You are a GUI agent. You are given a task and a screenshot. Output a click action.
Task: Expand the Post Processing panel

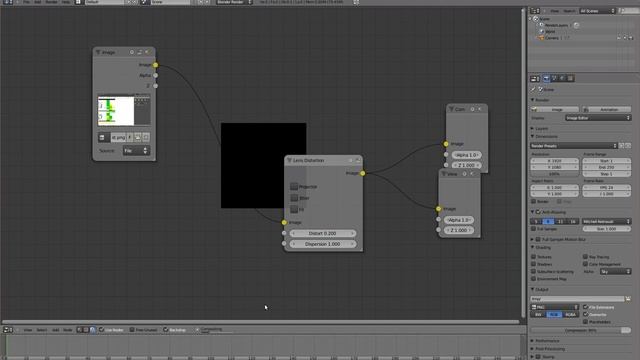[532, 349]
